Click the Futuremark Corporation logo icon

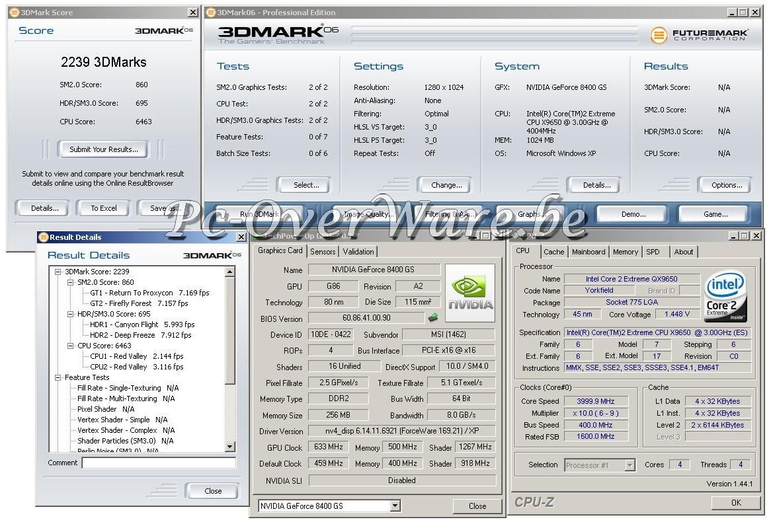click(x=659, y=35)
